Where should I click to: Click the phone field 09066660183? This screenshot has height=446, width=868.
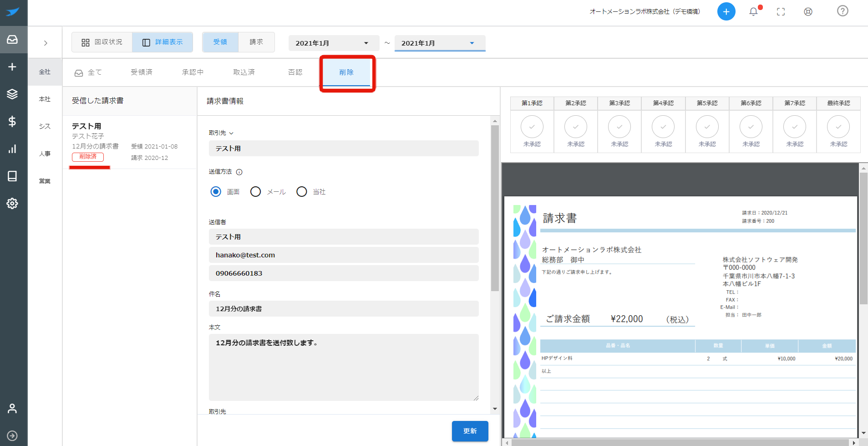click(x=344, y=273)
